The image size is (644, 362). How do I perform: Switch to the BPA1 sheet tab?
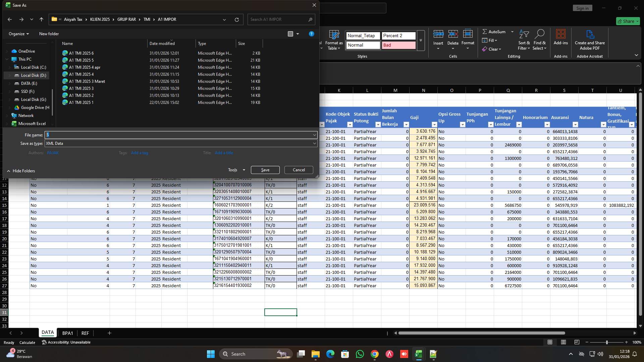coord(68,333)
